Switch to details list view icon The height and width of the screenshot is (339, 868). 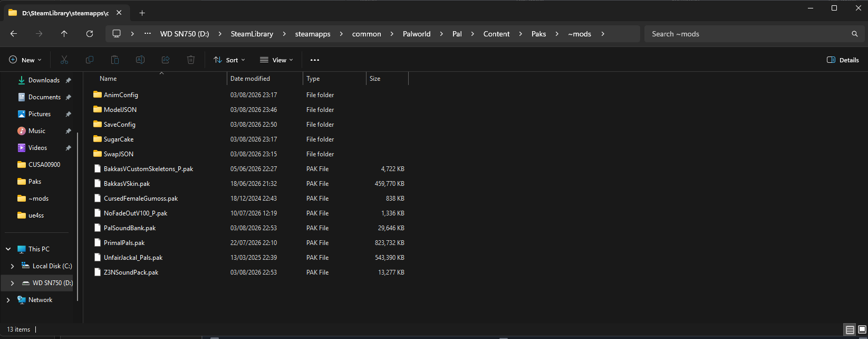point(850,329)
